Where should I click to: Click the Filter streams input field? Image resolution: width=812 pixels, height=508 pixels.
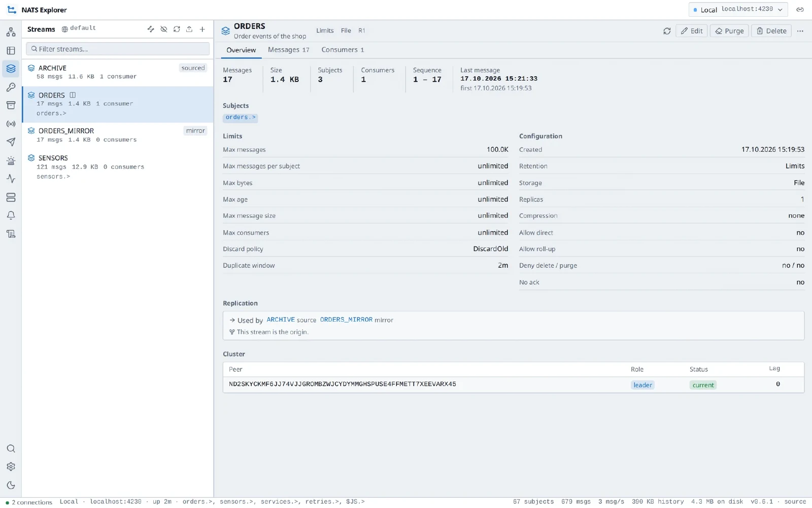coord(118,49)
